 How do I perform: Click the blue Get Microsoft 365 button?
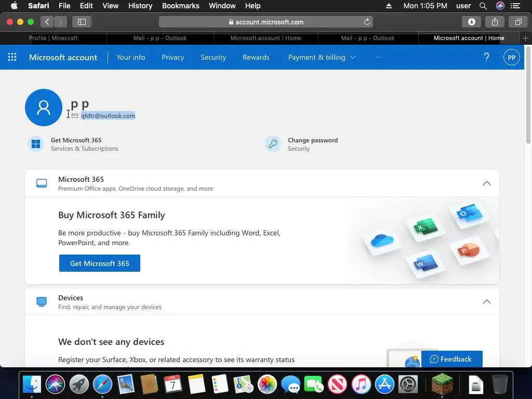tap(99, 263)
